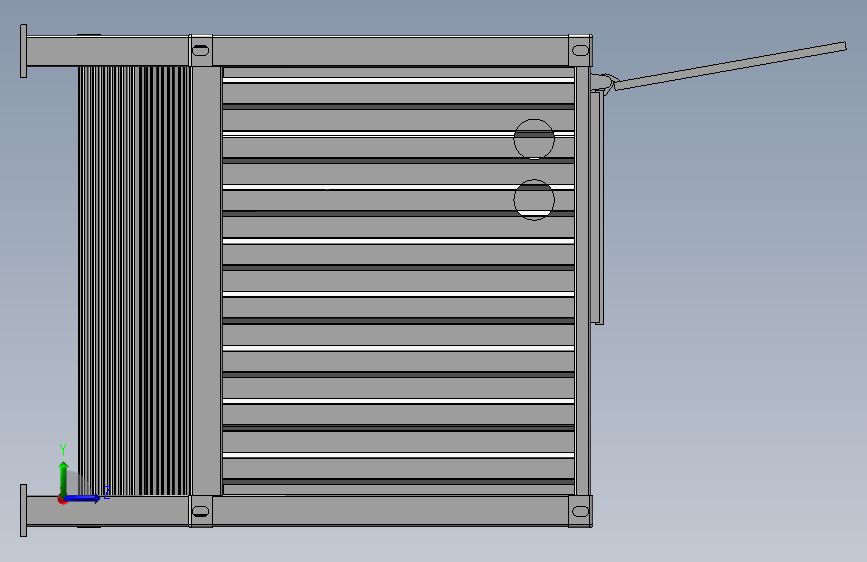This screenshot has width=867, height=562.
Task: Select the vertical fin stack on the left side
Action: [135, 281]
